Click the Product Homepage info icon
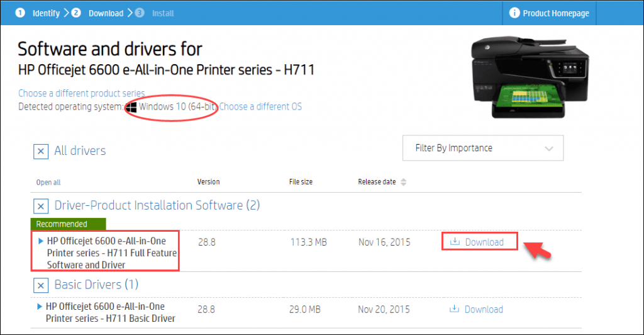The height and width of the screenshot is (335, 644). [514, 13]
